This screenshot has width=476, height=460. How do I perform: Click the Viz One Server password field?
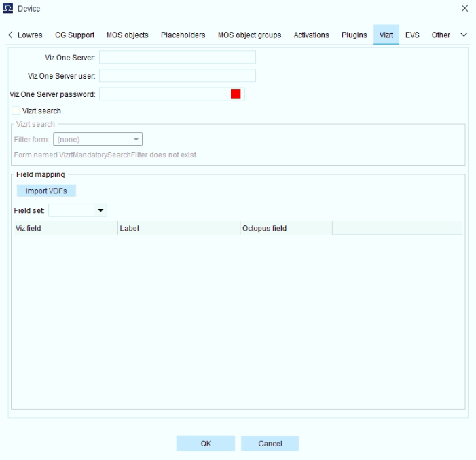(172, 94)
